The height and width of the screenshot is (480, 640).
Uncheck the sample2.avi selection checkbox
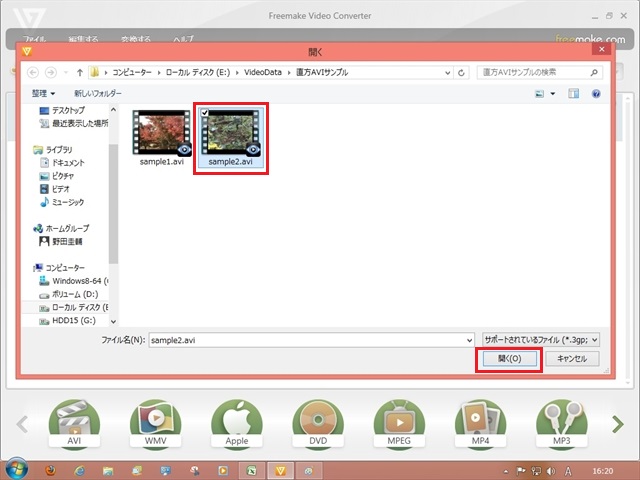coord(206,114)
